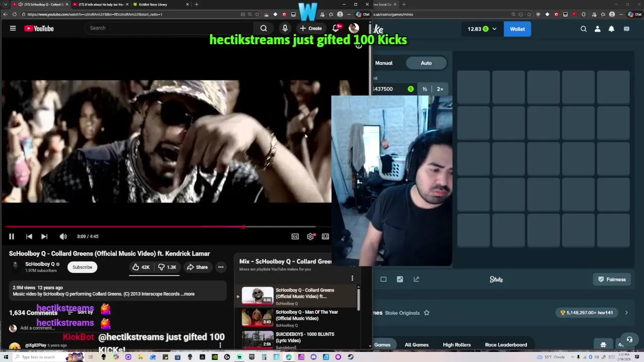Toggle Stake theatre mode icon
This screenshot has width=644, height=362.
click(383, 280)
